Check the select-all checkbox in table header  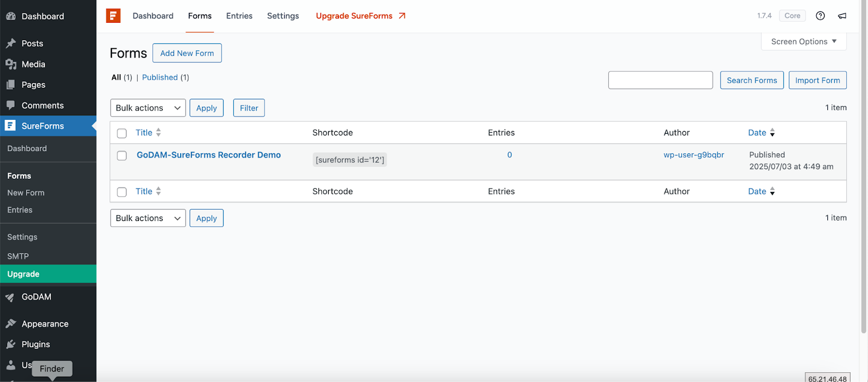(122, 133)
